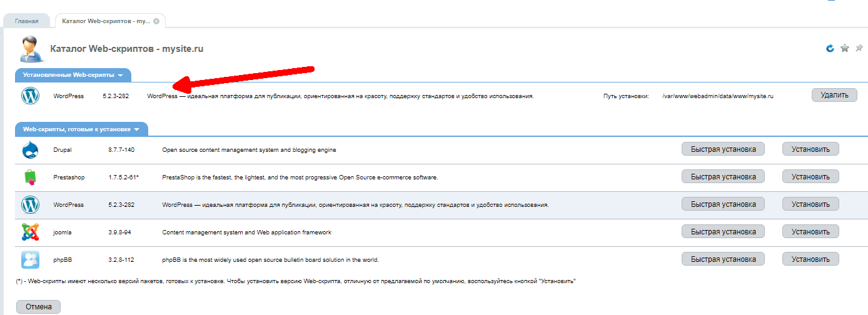Click the Drupal description text
This screenshot has height=315, width=868.
249,150
